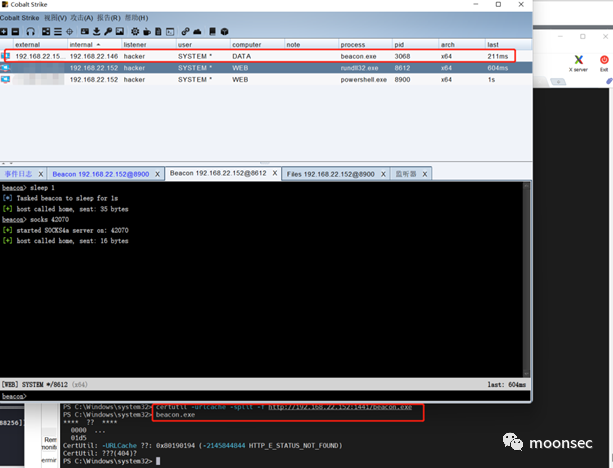613x468 pixels.
Task: Click the disconnect minus icon in toolbar
Action: coord(15,32)
